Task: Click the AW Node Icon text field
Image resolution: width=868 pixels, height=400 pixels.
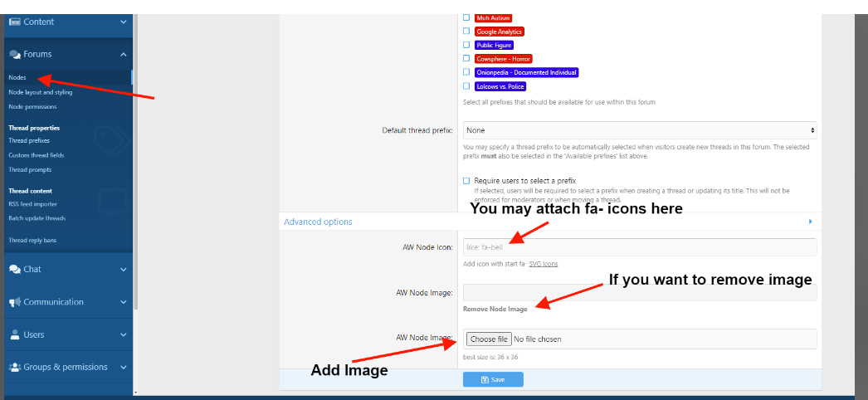Action: [639, 247]
